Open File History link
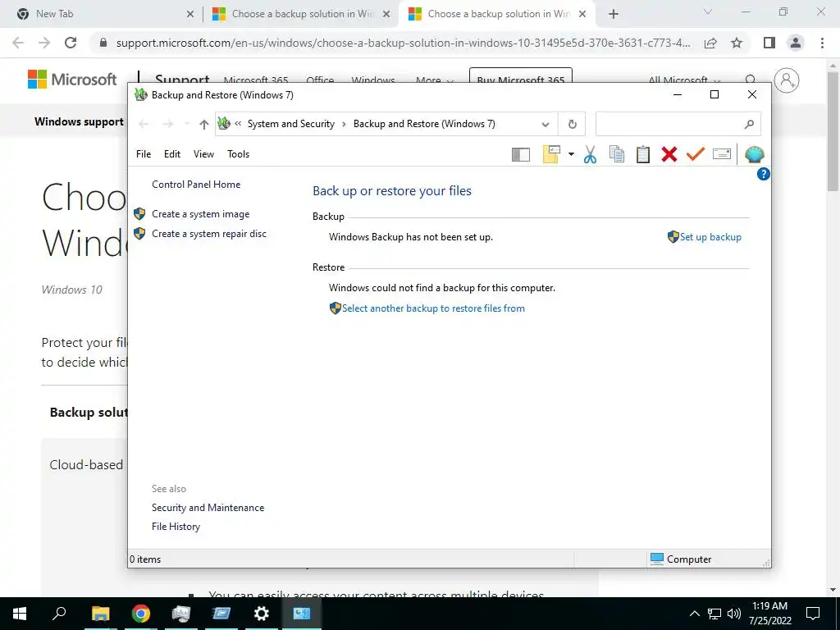The height and width of the screenshot is (630, 840). point(176,527)
